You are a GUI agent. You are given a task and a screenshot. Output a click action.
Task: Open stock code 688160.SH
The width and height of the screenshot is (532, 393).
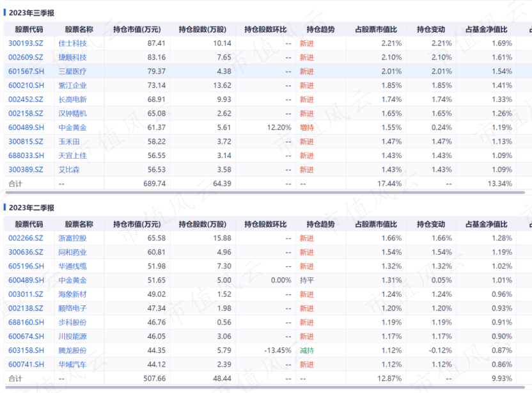[x=26, y=323]
